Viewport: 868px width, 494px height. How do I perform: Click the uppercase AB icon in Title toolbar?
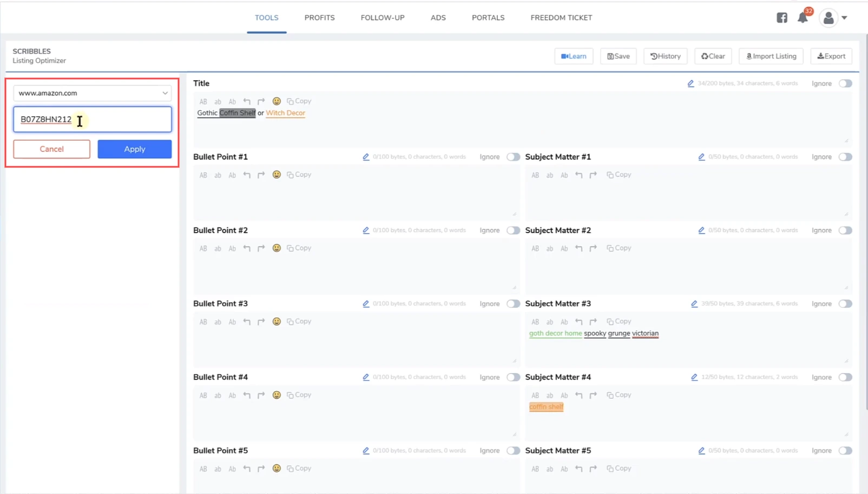pyautogui.click(x=203, y=101)
